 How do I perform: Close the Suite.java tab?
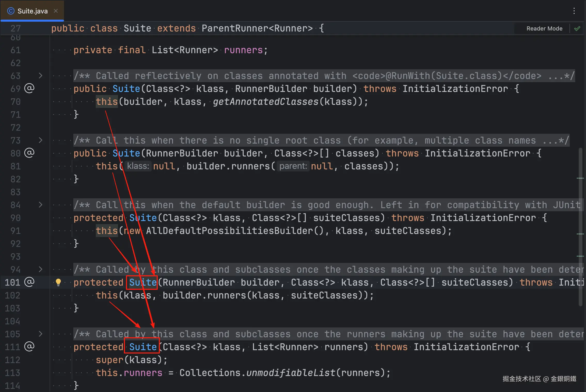[56, 11]
